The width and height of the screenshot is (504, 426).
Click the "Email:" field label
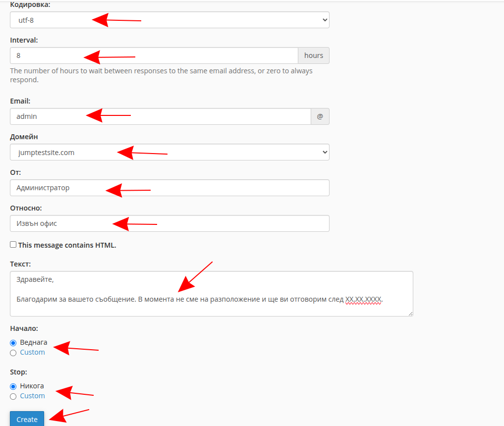[20, 101]
